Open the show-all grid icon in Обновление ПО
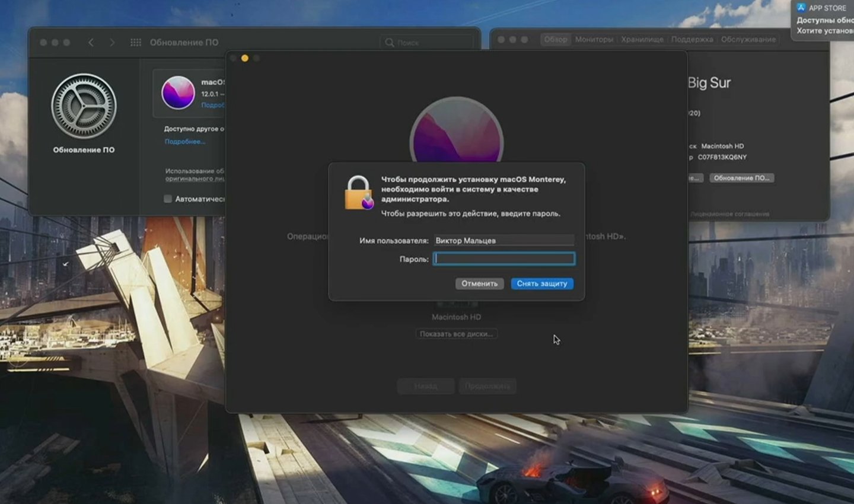This screenshot has height=504, width=854. (136, 42)
